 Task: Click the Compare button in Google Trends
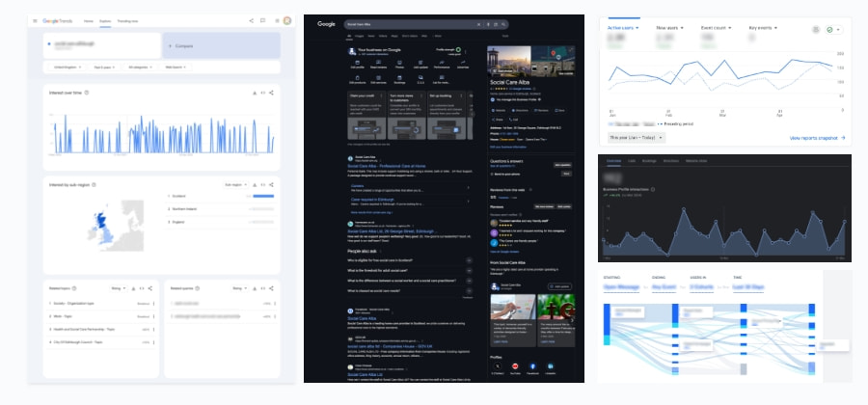tap(222, 46)
